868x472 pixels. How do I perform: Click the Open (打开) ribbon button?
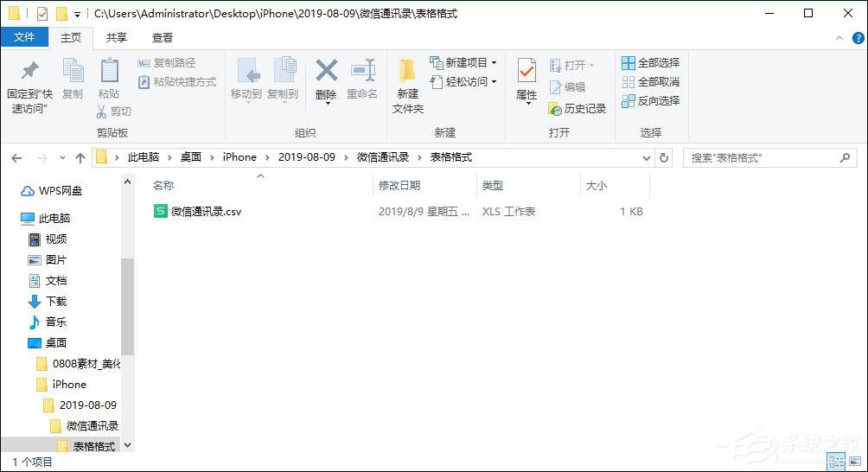click(x=571, y=66)
